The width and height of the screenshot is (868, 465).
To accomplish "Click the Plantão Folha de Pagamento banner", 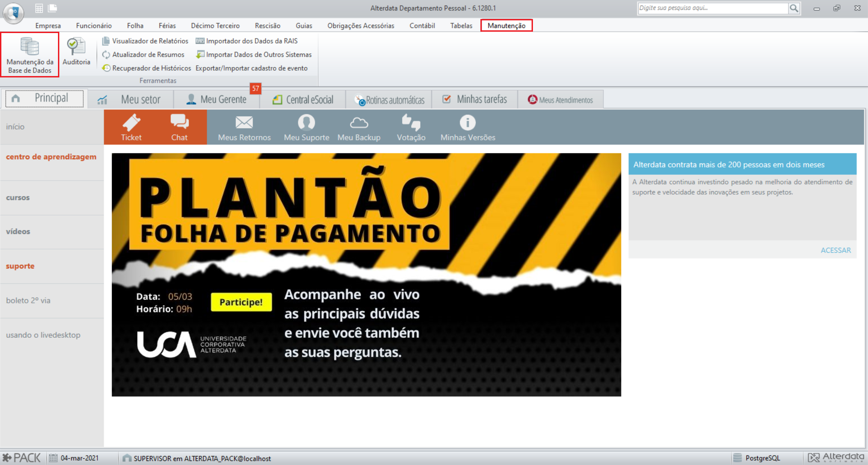I will pos(366,274).
